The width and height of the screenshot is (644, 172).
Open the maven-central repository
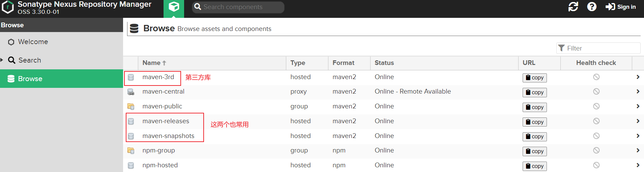(163, 92)
